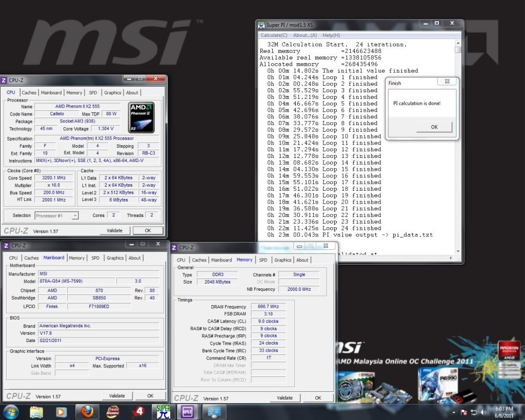
Task: Select the Super PI taskbar icon
Action: pos(163,412)
